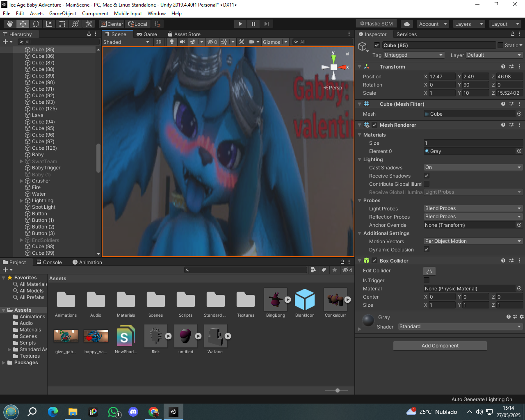Image resolution: width=525 pixels, height=420 pixels.
Task: Open the GameObject menu
Action: (63, 14)
